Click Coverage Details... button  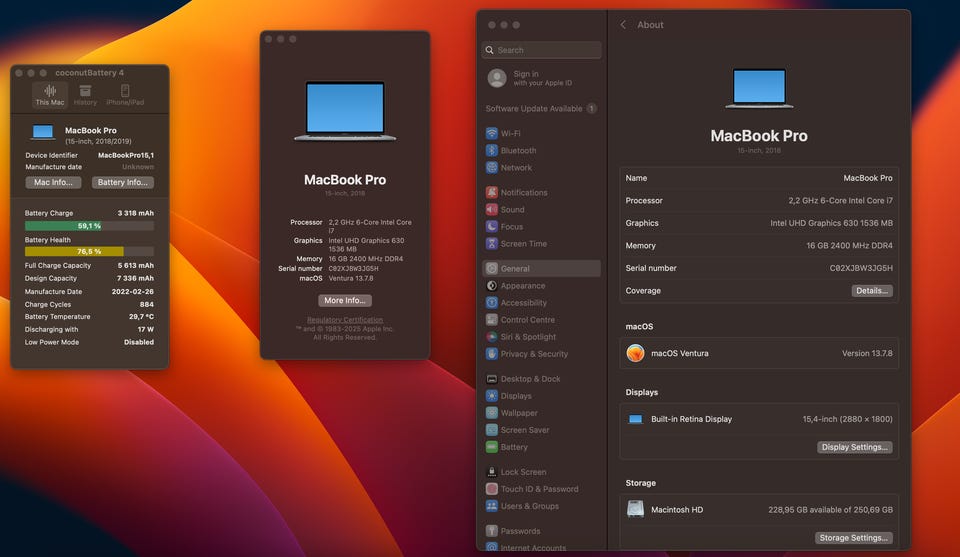coord(872,291)
